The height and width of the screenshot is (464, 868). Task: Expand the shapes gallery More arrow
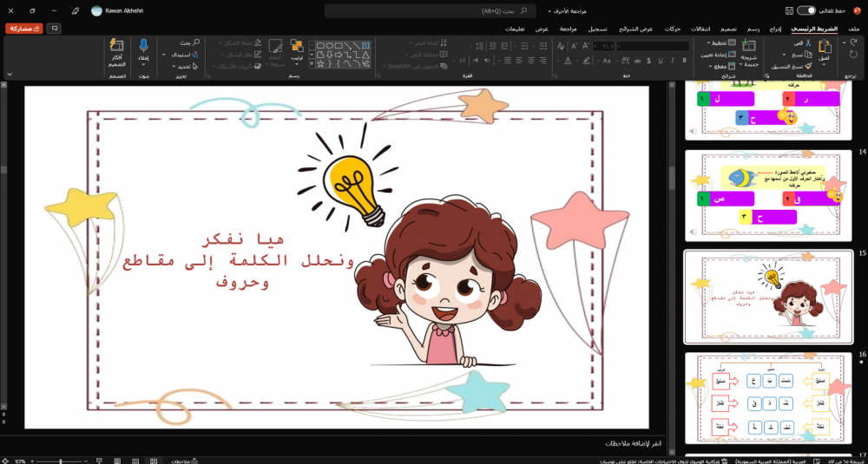[312, 63]
